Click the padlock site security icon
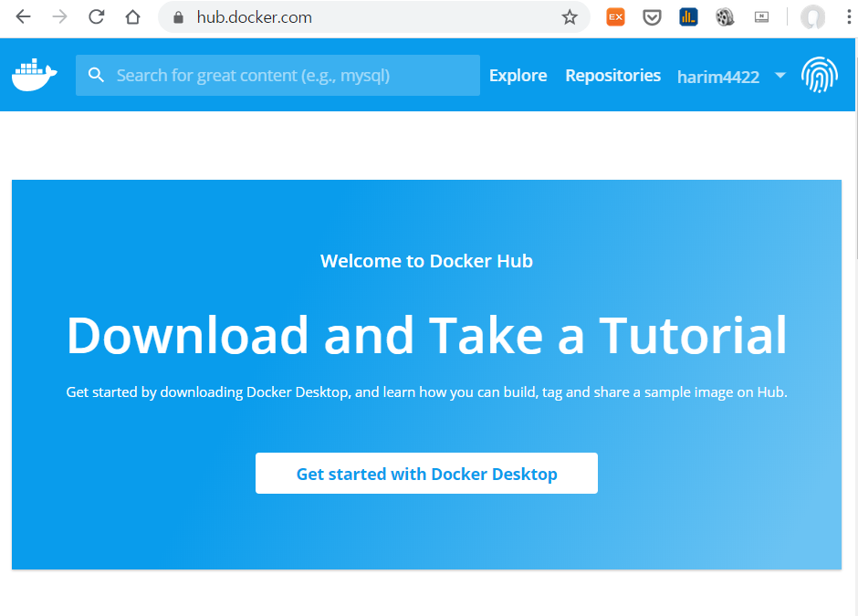This screenshot has height=616, width=858. pyautogui.click(x=178, y=17)
